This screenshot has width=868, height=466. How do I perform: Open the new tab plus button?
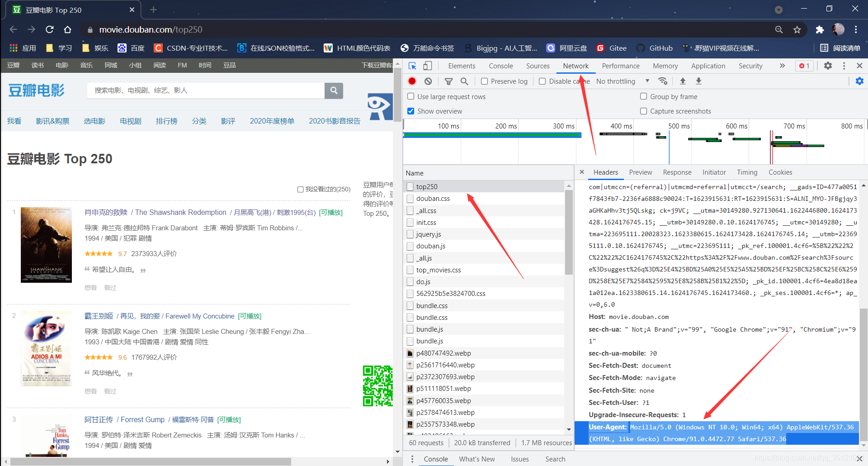(153, 10)
